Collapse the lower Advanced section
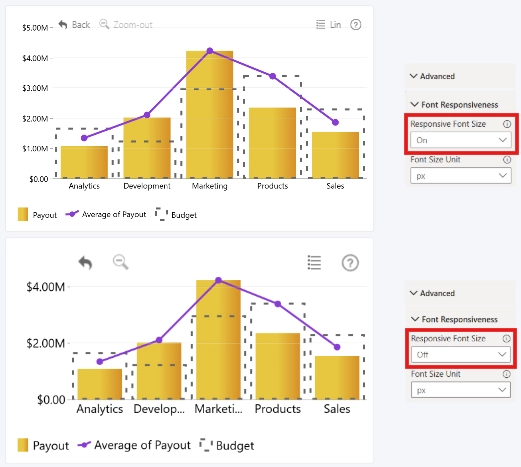The width and height of the screenshot is (521, 467). pyautogui.click(x=432, y=293)
